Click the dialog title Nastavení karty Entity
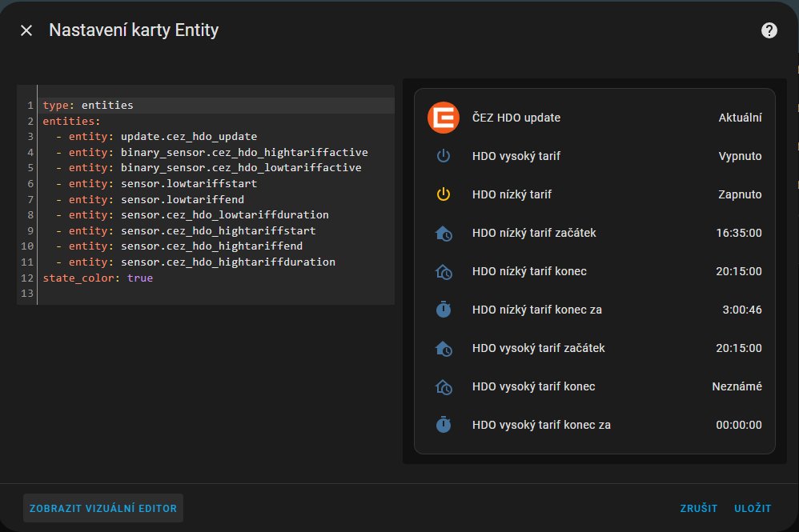This screenshot has width=799, height=532. pos(134,30)
